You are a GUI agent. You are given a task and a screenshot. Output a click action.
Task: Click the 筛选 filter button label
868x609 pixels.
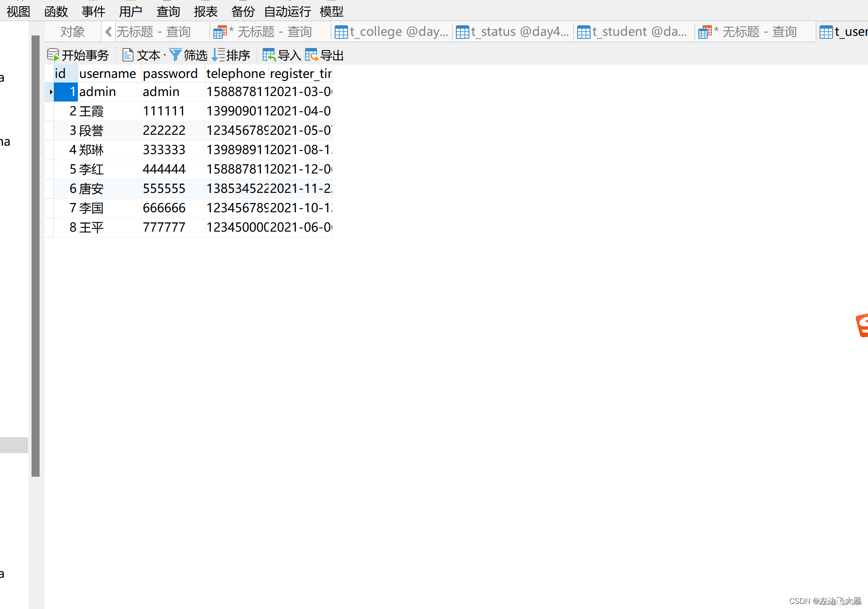196,55
